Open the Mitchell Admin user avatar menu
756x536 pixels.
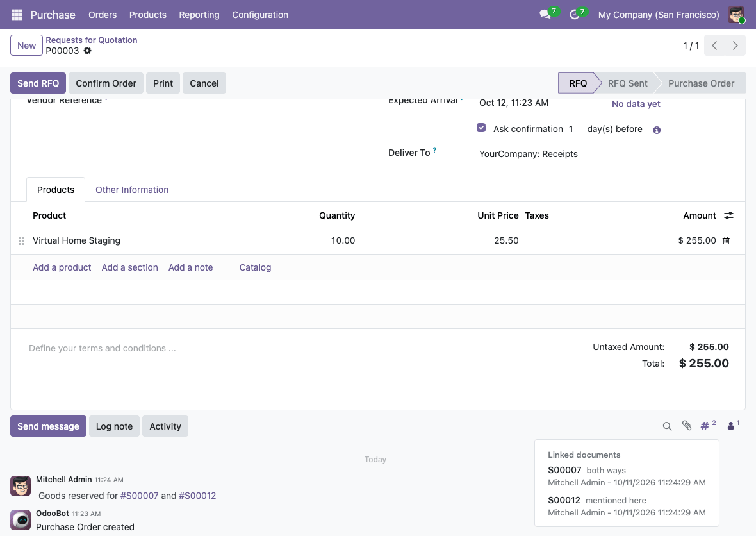[736, 15]
